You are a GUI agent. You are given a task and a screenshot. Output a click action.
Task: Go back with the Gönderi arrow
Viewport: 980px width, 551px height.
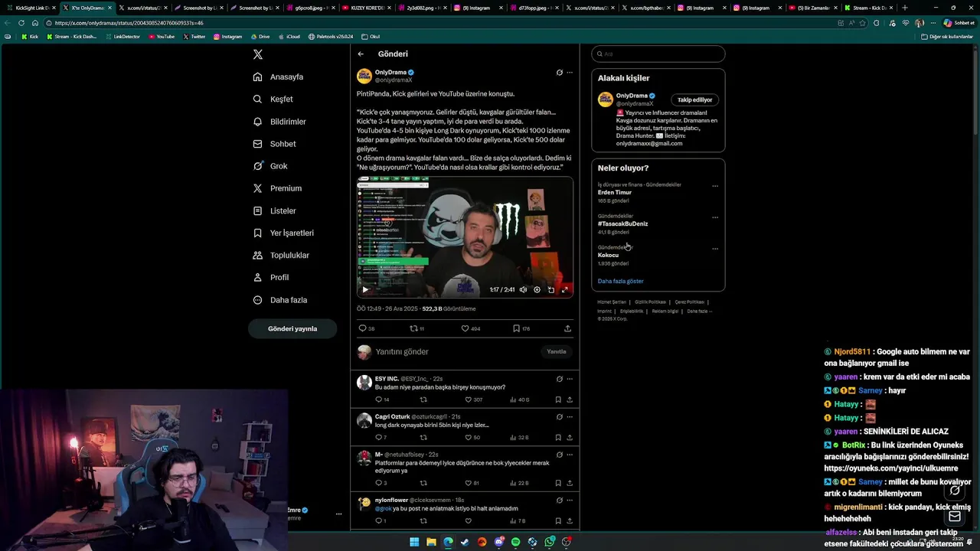click(x=361, y=54)
